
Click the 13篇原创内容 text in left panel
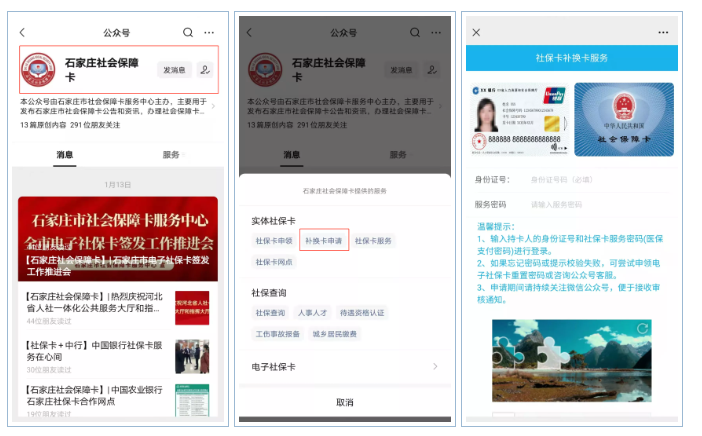[43, 125]
